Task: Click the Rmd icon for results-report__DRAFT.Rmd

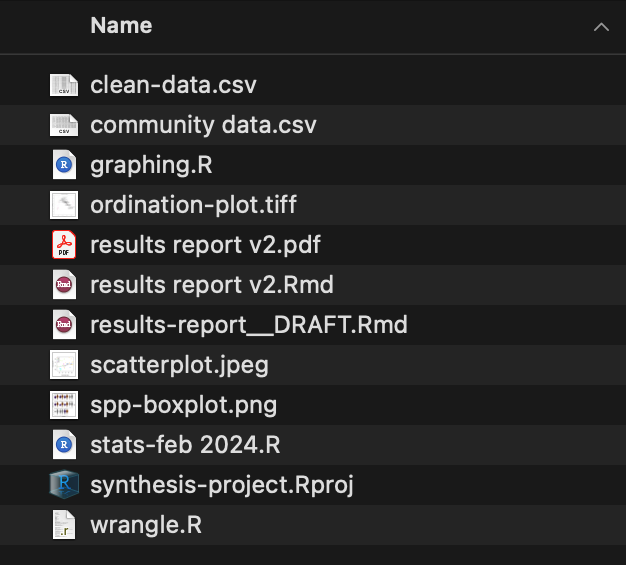Action: tap(64, 325)
